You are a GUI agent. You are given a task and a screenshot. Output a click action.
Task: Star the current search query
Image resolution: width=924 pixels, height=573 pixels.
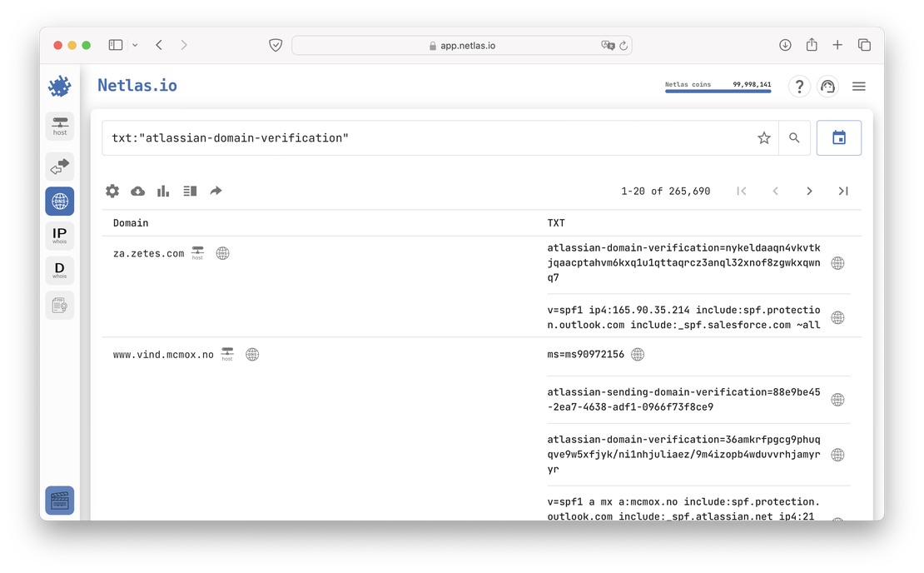763,138
